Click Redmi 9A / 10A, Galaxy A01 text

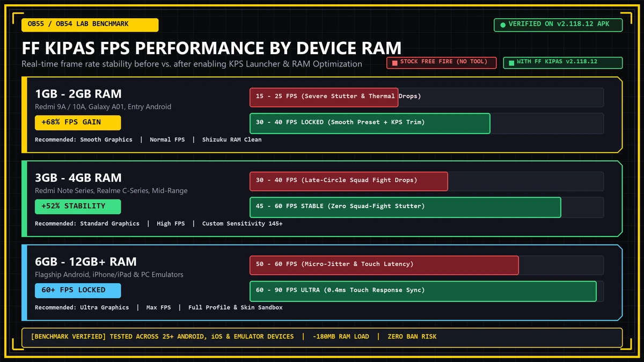coord(103,107)
